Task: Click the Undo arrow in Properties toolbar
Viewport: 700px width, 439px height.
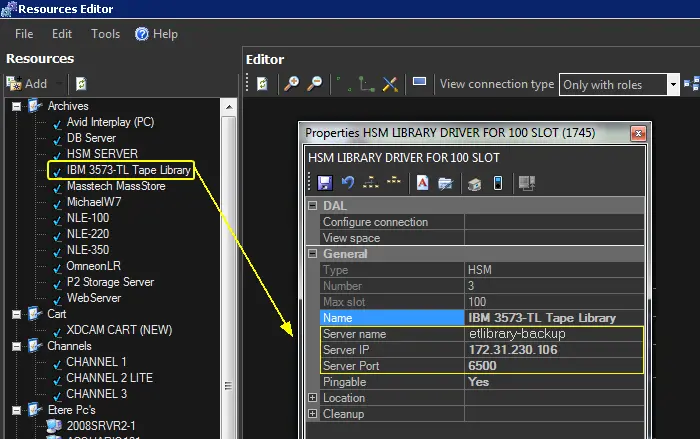Action: click(348, 182)
